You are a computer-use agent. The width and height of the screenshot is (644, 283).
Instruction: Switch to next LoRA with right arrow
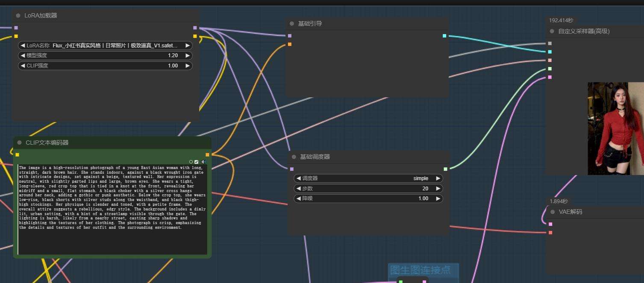click(187, 45)
